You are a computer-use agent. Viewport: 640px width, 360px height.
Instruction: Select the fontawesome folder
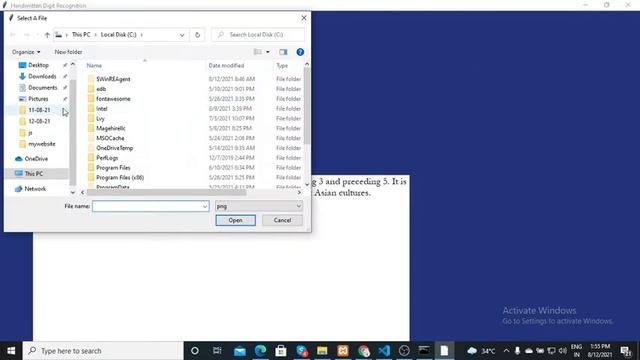tap(113, 99)
